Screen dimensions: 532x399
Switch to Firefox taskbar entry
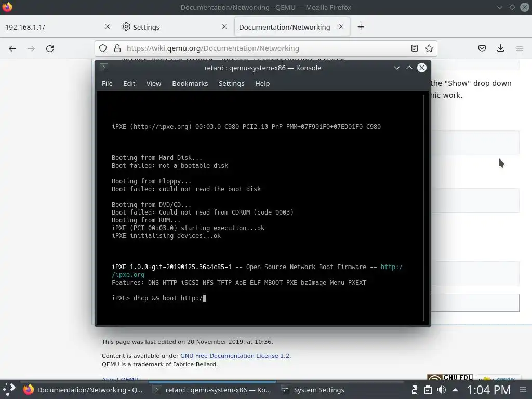coord(83,390)
